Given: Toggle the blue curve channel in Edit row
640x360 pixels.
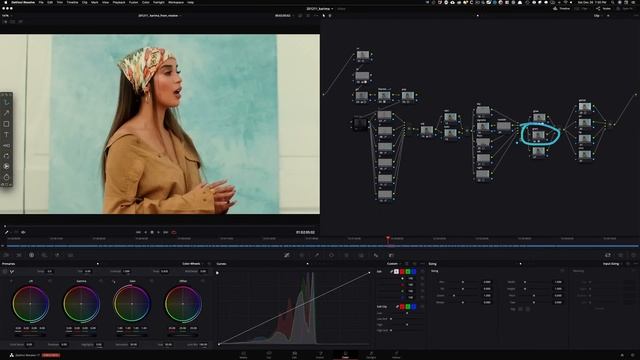Looking at the screenshot, I should click(413, 271).
